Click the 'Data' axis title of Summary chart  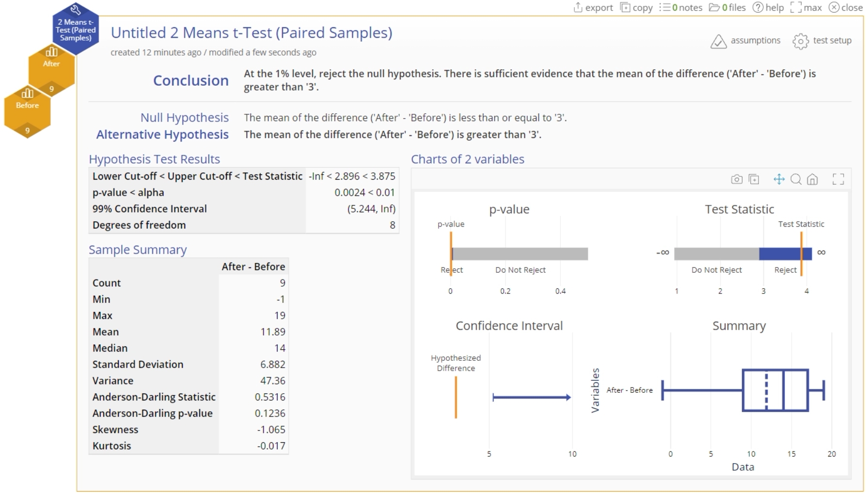pyautogui.click(x=743, y=467)
